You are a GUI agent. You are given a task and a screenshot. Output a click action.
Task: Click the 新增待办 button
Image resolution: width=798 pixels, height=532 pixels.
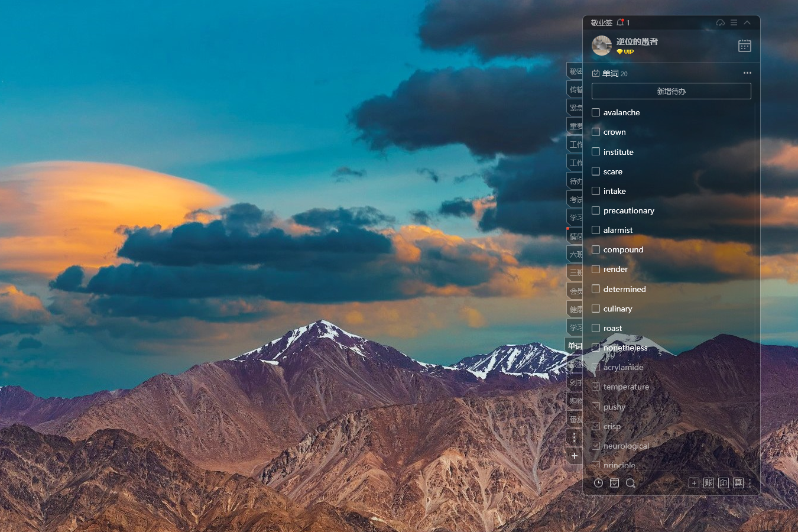click(671, 91)
